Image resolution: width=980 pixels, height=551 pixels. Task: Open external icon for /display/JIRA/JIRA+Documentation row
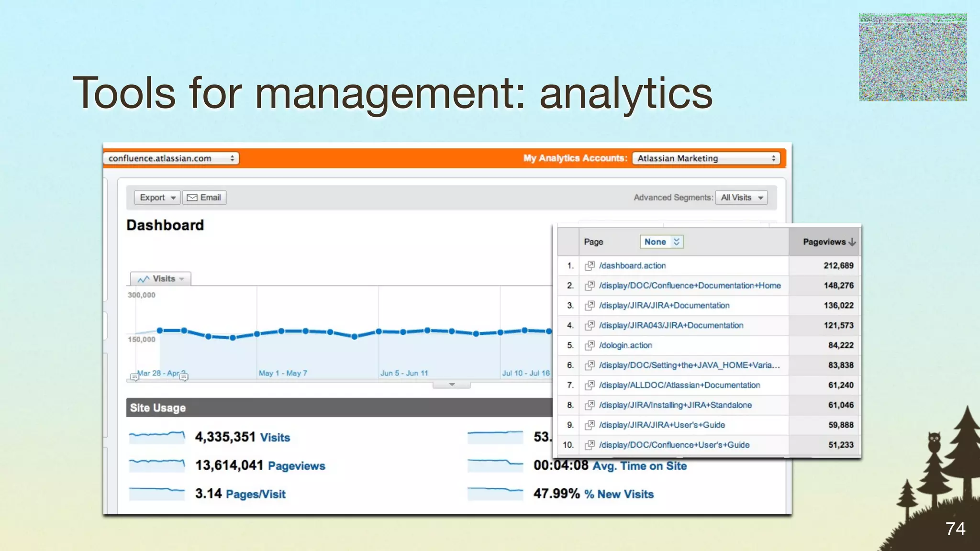click(x=590, y=305)
